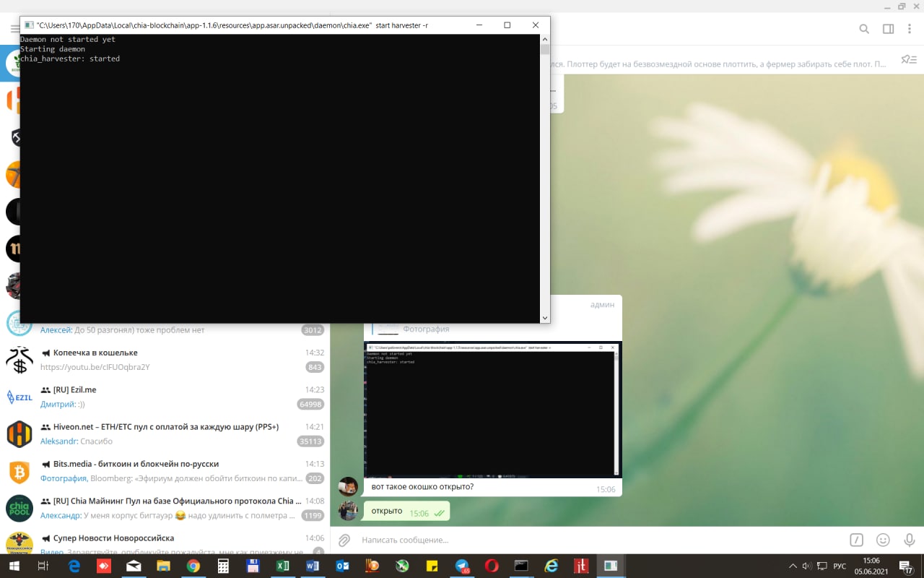This screenshot has height=578, width=924.
Task: Open [RU] Ezil.me group chat
Action: tap(165, 397)
